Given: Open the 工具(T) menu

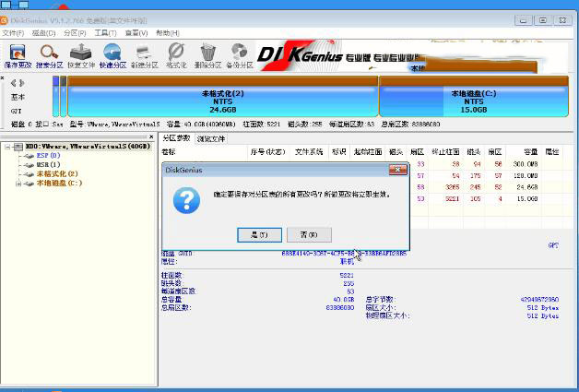Looking at the screenshot, I should point(106,33).
